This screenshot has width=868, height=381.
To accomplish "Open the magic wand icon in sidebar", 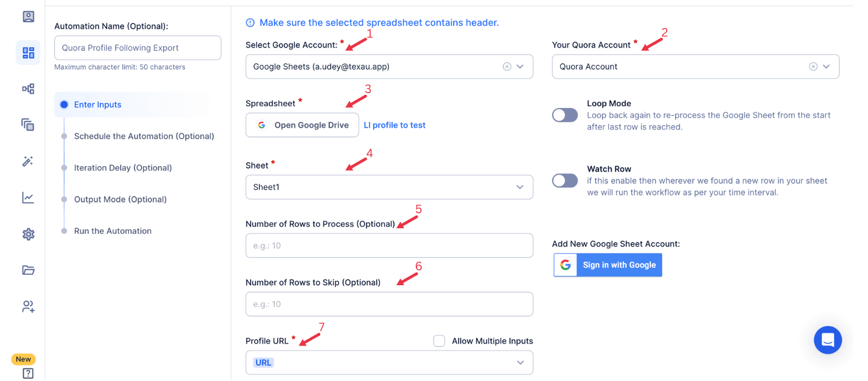I will coord(28,161).
